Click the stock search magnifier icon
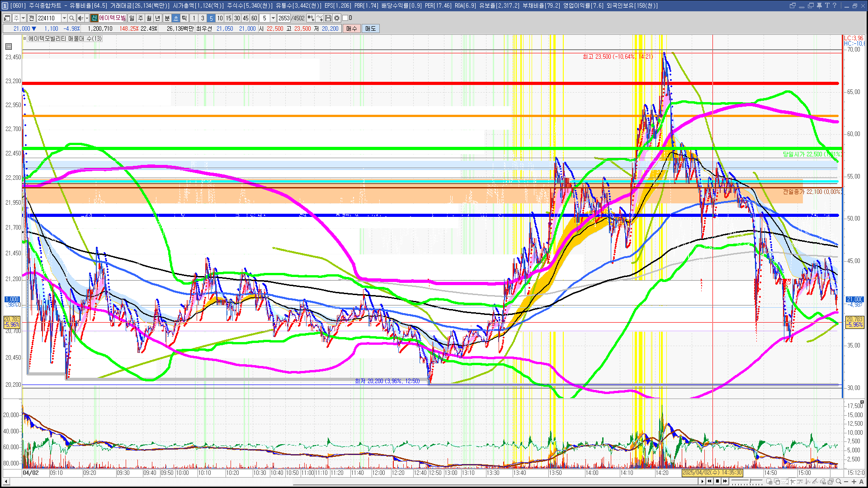 coord(71,18)
